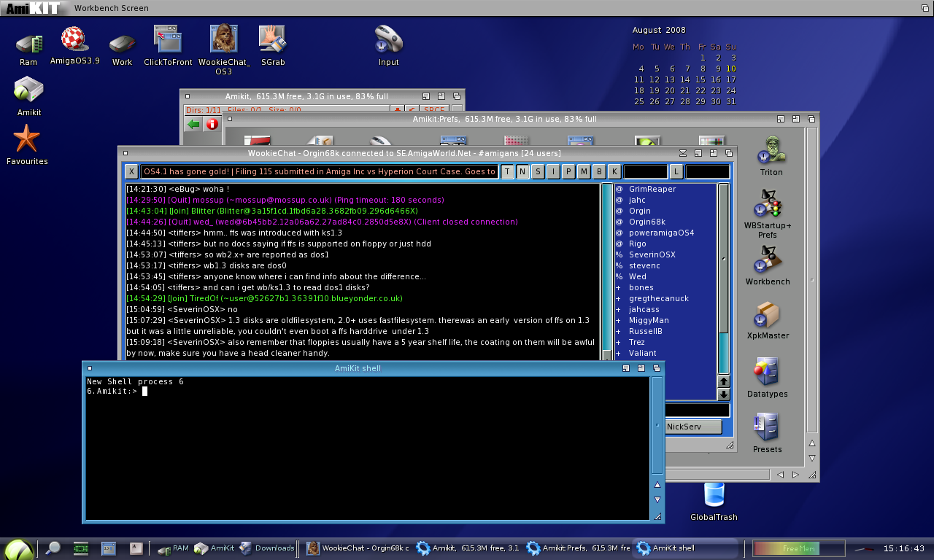Click the magnifier search icon in taskbar
The image size is (934, 560).
[53, 548]
